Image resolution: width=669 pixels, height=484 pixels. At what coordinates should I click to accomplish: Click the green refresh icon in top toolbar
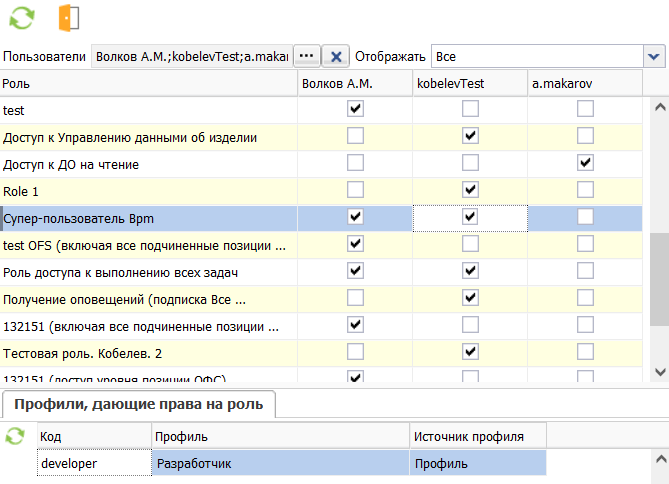[21, 18]
